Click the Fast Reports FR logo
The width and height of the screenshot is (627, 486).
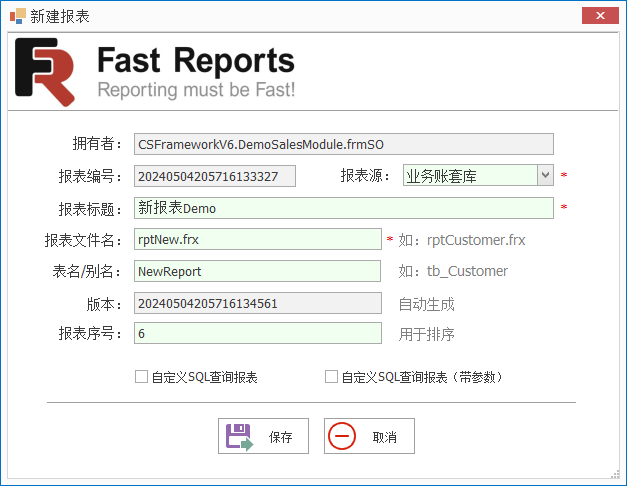(45, 72)
